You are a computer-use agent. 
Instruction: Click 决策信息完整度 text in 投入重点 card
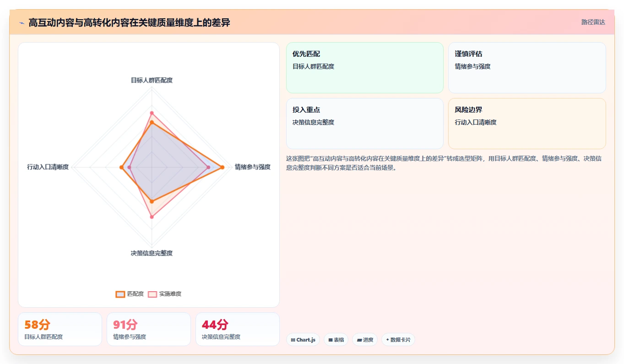313,122
